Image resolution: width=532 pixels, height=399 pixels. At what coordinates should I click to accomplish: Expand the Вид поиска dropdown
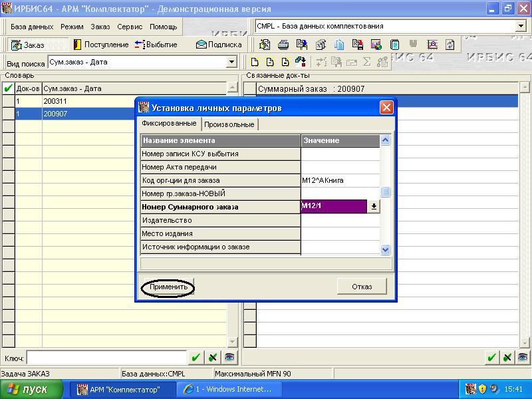pos(231,63)
